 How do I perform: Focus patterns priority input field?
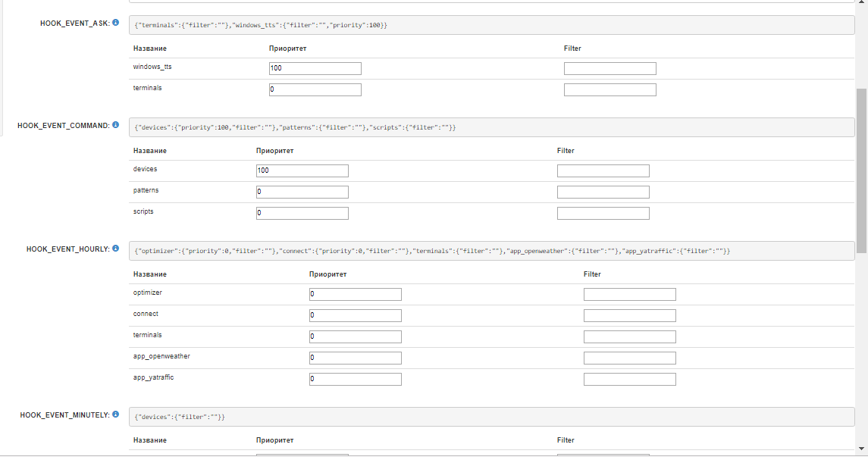pyautogui.click(x=302, y=192)
